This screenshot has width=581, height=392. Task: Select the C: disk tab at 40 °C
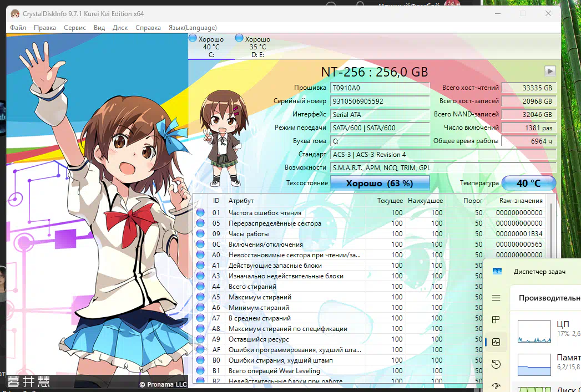pos(211,47)
